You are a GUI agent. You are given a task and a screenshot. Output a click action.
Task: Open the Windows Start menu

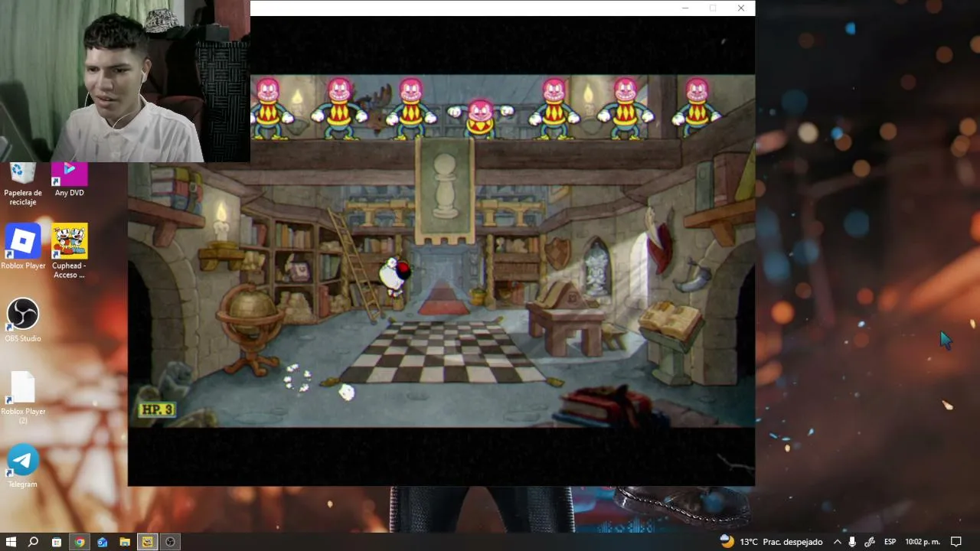(11, 542)
